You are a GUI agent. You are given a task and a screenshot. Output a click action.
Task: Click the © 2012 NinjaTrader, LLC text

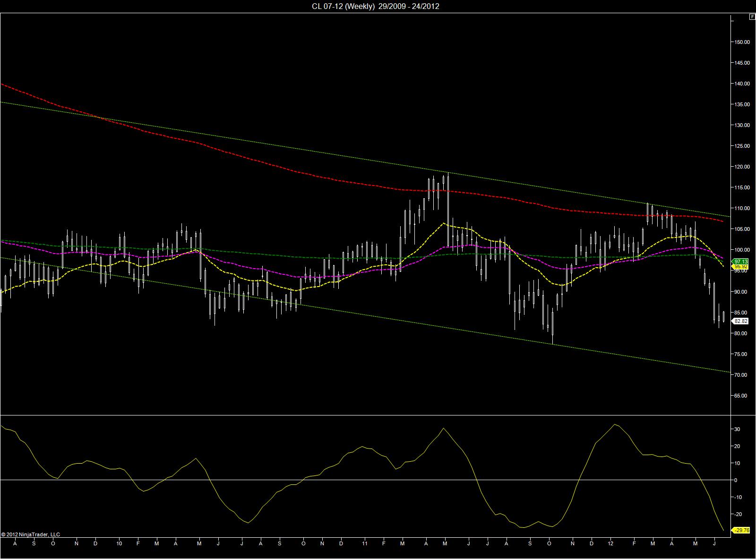[31, 534]
